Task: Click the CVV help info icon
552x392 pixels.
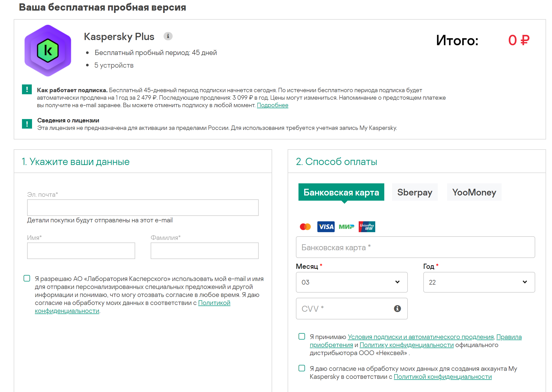Action: coord(397,308)
